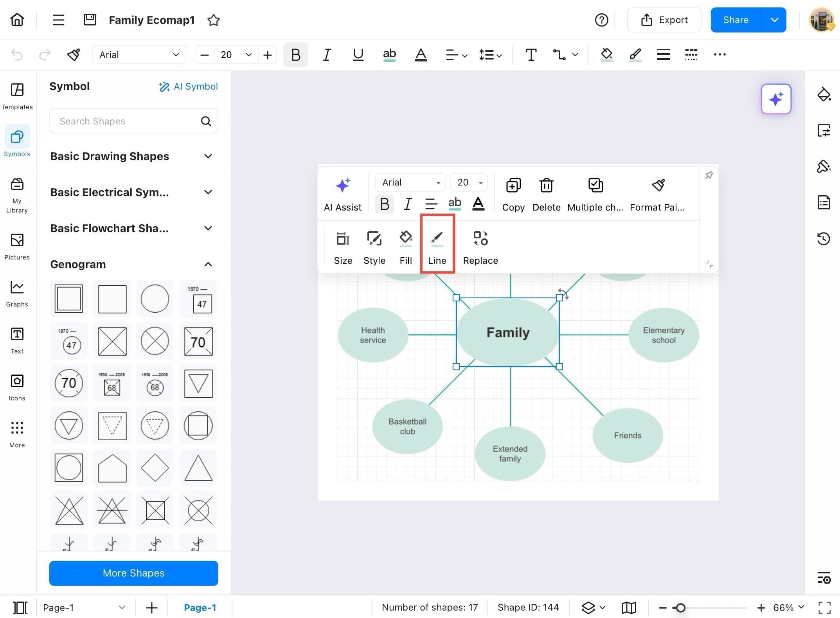Select the Replace shape icon

pos(480,238)
